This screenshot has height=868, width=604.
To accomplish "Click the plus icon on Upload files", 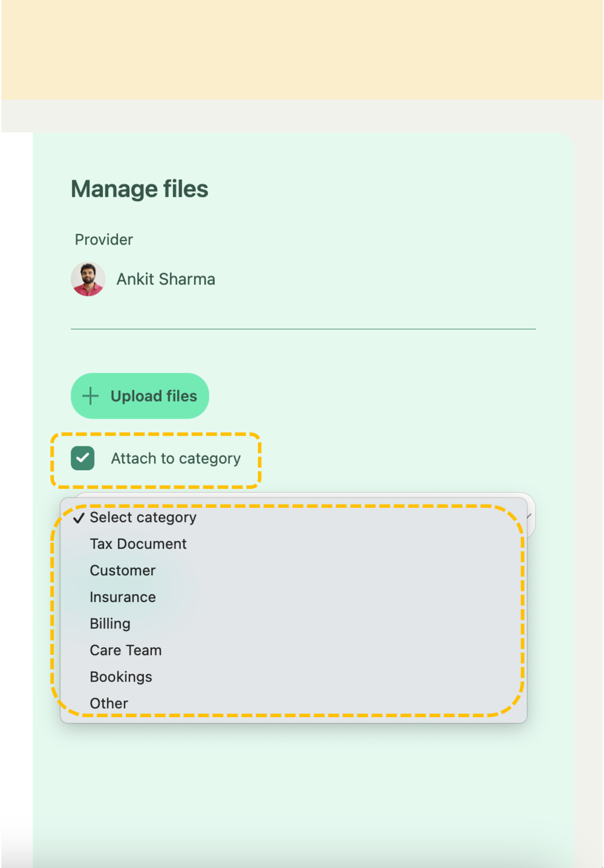I will click(91, 396).
